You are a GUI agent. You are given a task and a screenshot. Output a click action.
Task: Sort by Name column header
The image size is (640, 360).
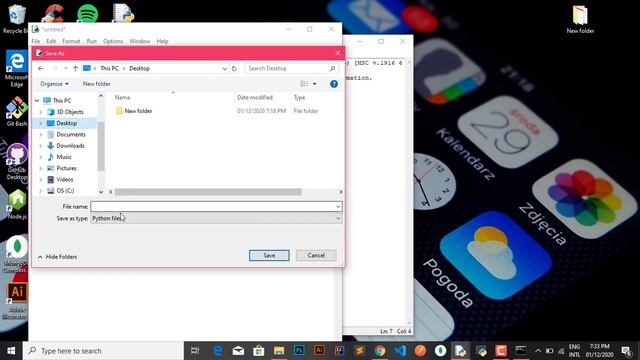click(x=122, y=98)
